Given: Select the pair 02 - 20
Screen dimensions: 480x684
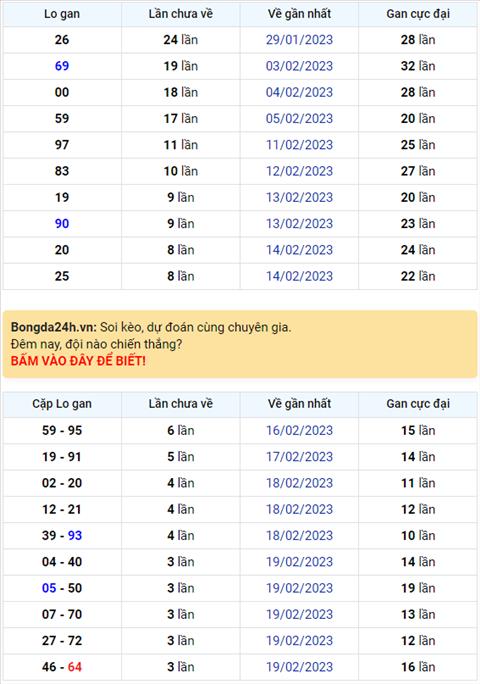Looking at the screenshot, I should click(x=62, y=483).
